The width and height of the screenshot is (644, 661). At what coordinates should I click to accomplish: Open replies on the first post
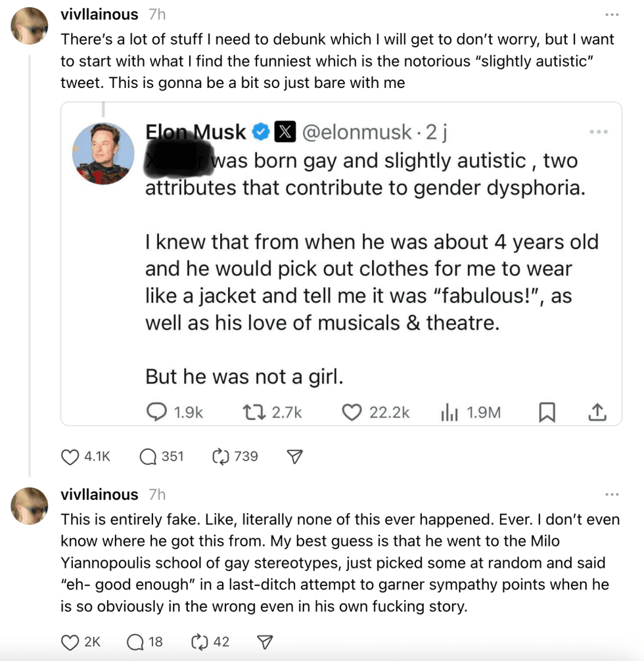click(x=149, y=456)
